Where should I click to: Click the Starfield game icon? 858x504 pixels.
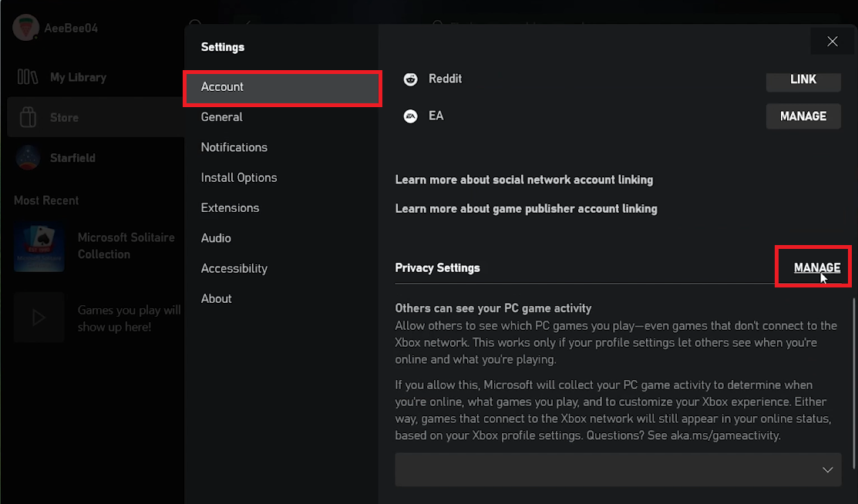coord(28,157)
